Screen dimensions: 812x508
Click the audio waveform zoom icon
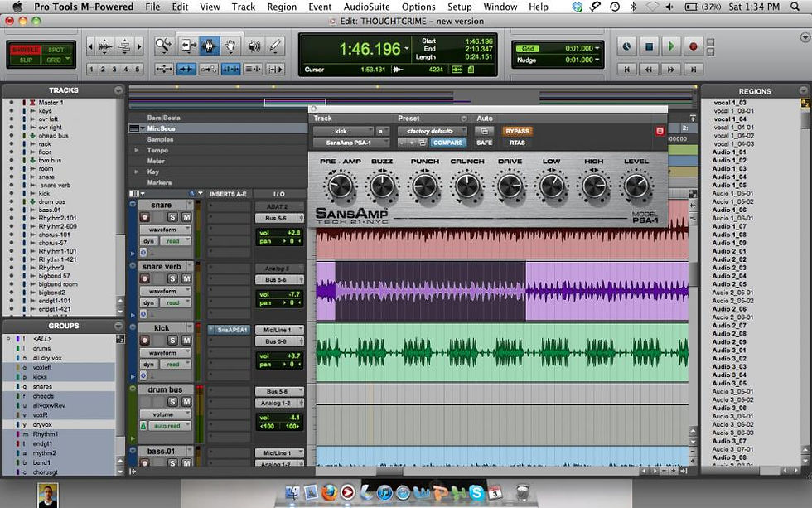[104, 46]
